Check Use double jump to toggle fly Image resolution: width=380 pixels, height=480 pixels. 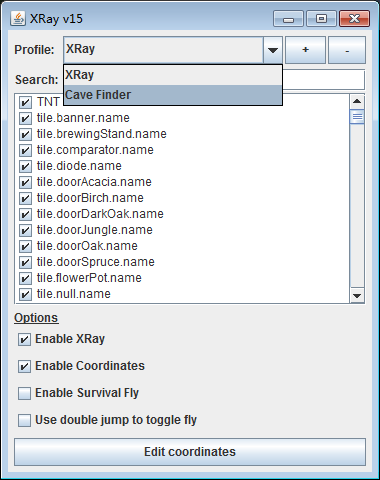(x=24, y=420)
